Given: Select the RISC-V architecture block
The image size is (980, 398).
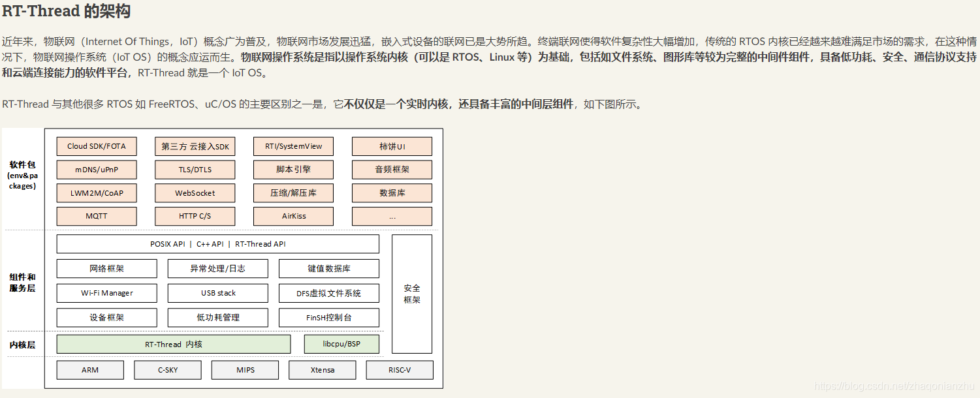Looking at the screenshot, I should coord(399,369).
